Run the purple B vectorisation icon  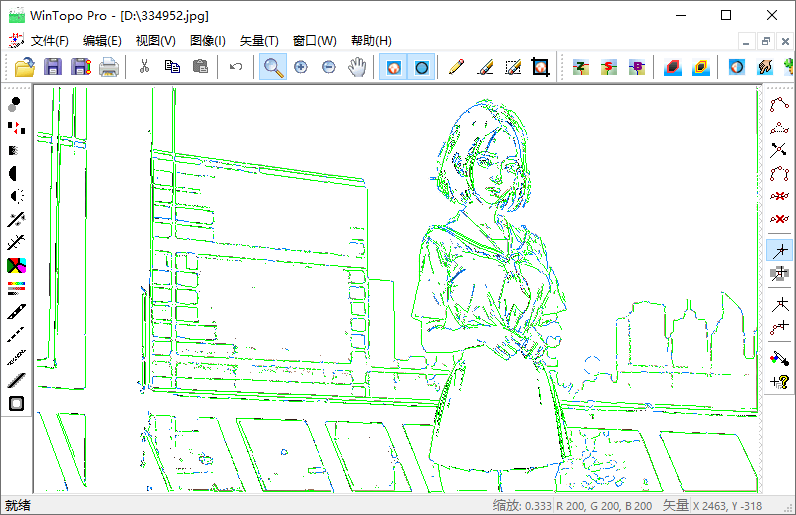pos(637,67)
